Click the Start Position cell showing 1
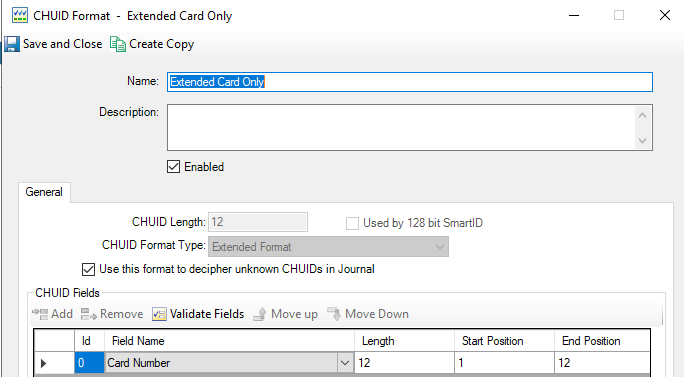The height and width of the screenshot is (377, 684). coord(504,363)
